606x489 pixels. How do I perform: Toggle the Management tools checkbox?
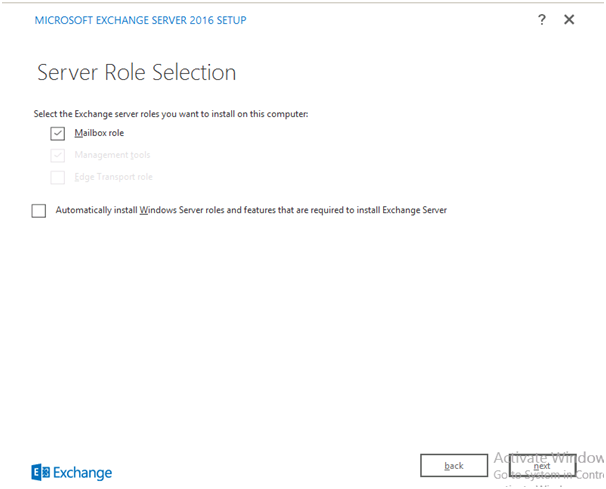tap(58, 155)
